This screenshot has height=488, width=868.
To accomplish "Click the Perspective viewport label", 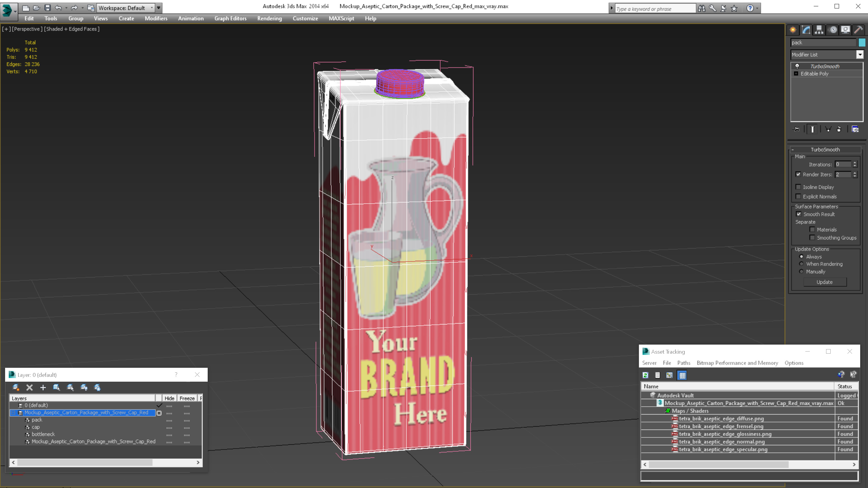I will pos(28,29).
